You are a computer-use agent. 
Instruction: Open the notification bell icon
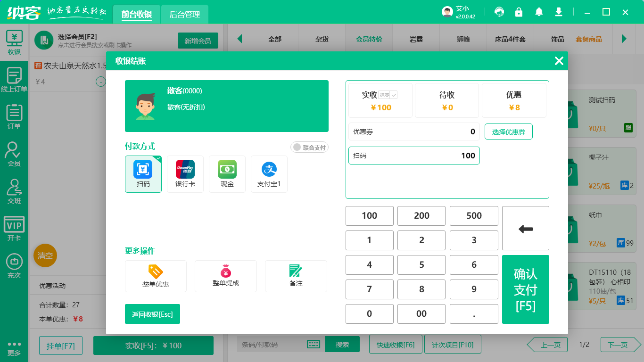538,12
